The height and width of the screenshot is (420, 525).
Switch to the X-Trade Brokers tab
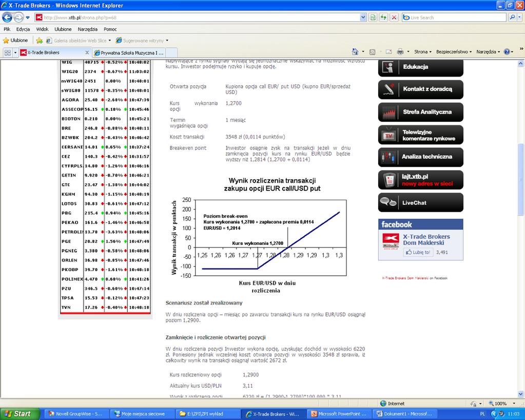point(54,52)
